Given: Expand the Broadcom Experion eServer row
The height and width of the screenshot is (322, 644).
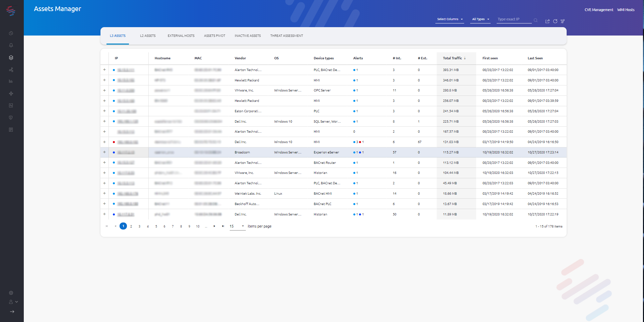Looking at the screenshot, I should click(x=104, y=152).
